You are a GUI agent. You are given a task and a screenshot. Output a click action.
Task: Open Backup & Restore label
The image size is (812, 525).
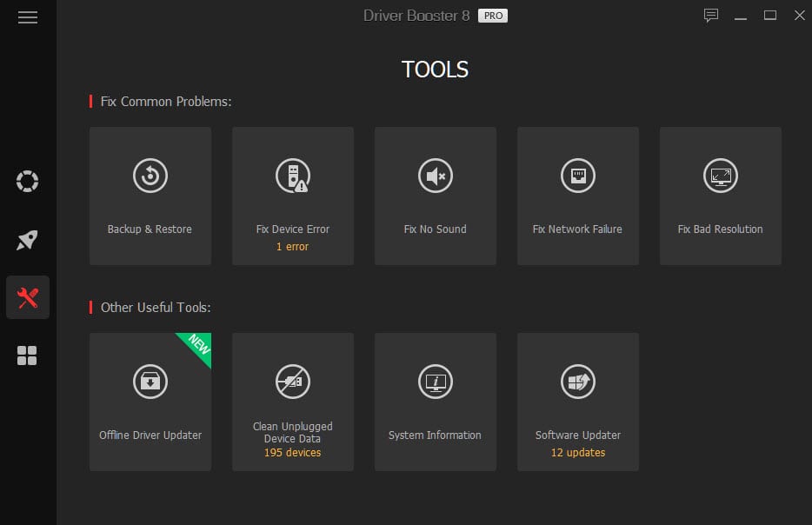(x=150, y=229)
